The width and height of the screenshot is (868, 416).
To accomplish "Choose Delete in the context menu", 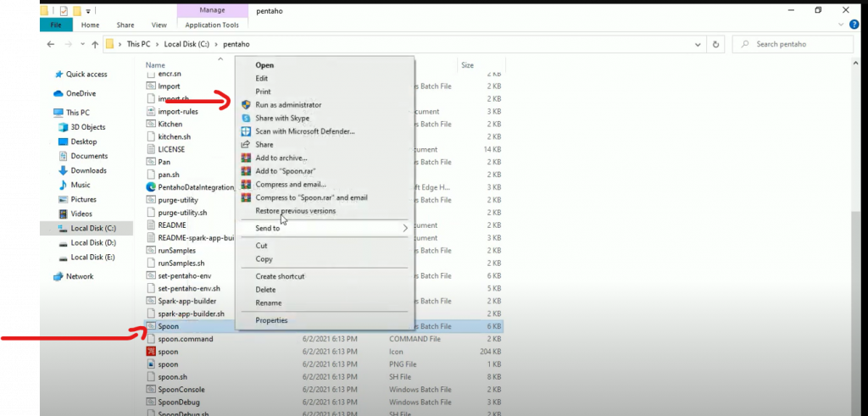I will 265,289.
